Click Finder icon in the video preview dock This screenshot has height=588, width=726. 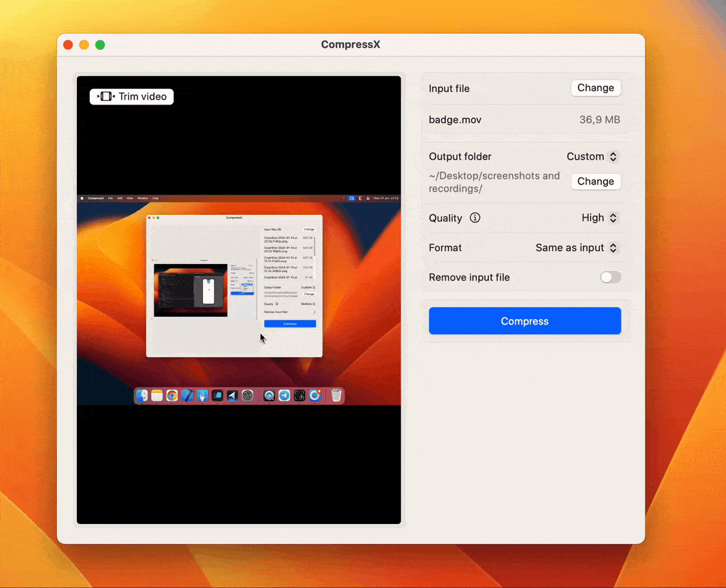point(142,396)
